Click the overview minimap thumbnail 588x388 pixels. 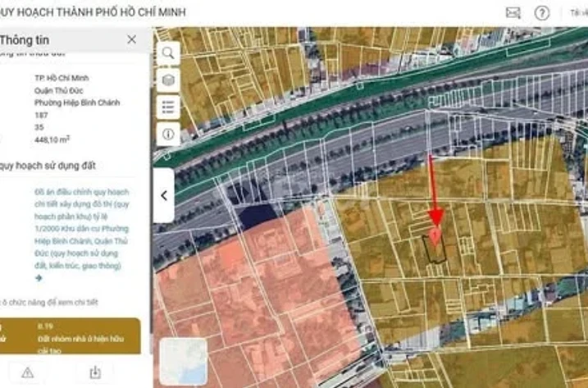[x=184, y=361]
